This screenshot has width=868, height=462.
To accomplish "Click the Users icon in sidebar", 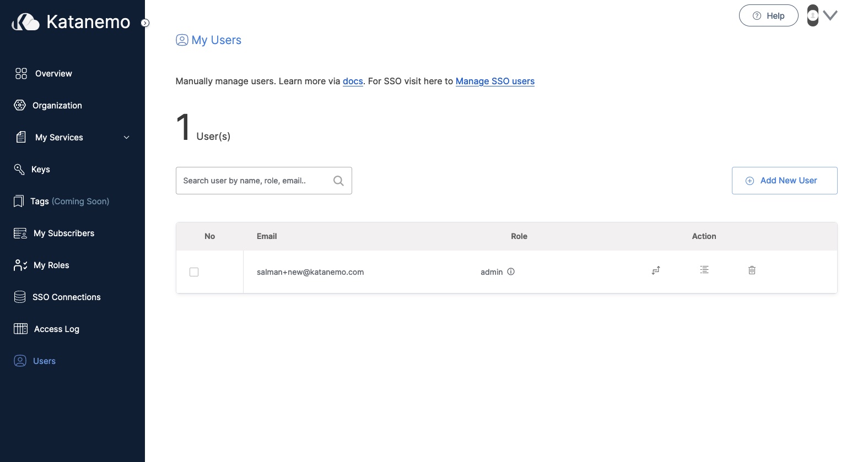I will click(20, 361).
